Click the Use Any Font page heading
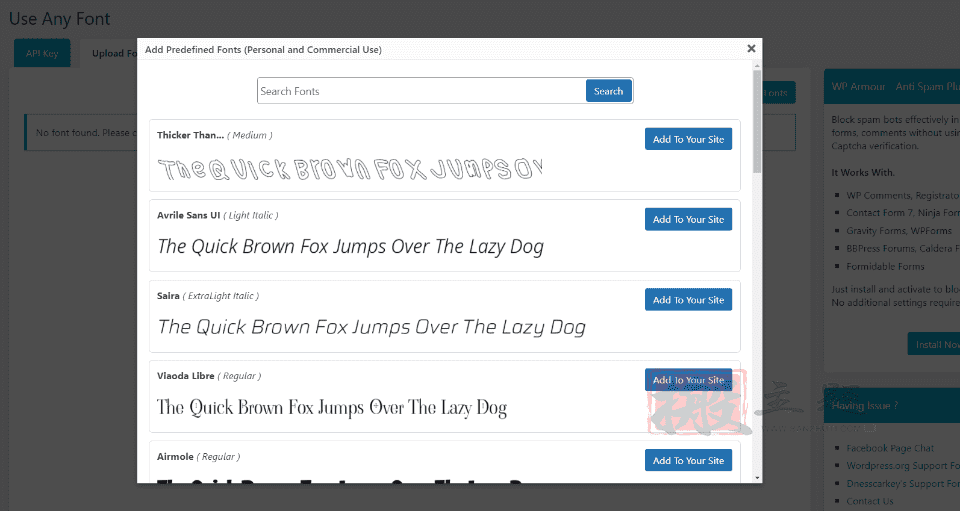This screenshot has width=960, height=511. pos(59,19)
